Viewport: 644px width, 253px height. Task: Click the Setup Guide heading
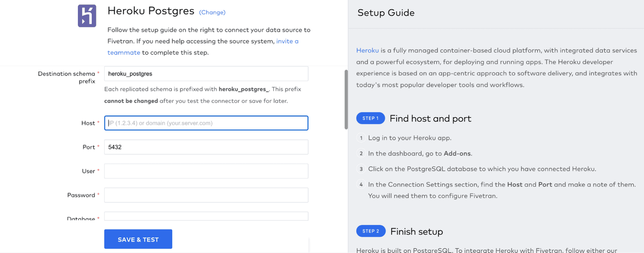386,13
